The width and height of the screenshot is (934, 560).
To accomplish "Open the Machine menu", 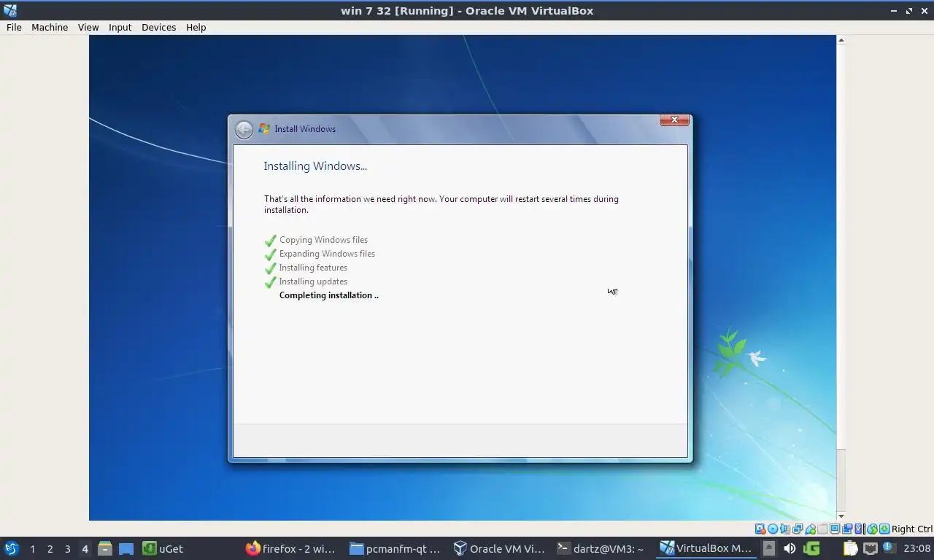I will (50, 27).
